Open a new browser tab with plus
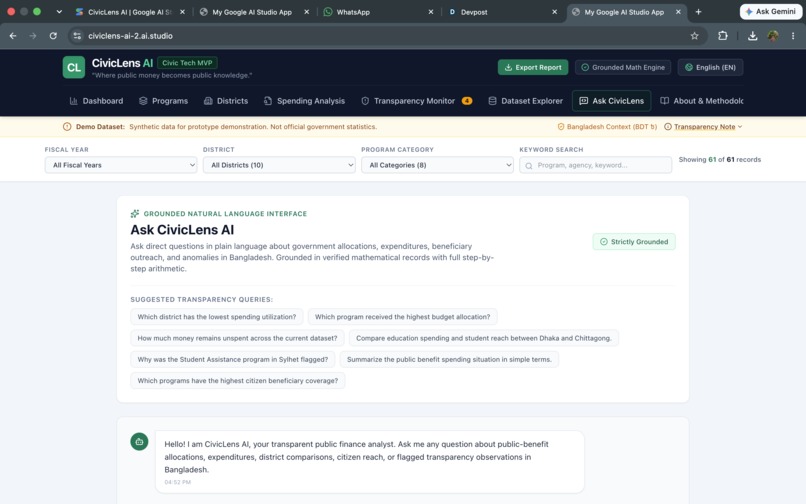This screenshot has height=504, width=806. (698, 12)
